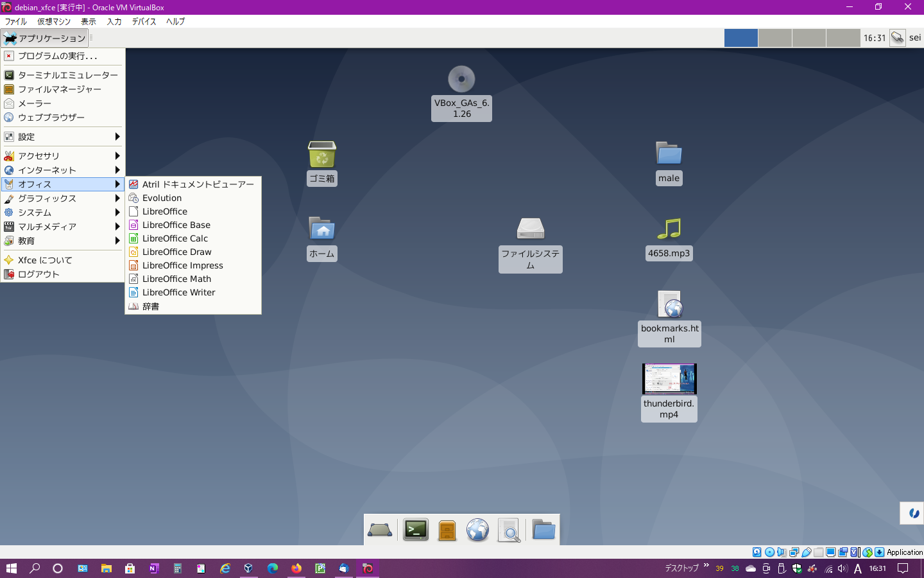Launch web browser globe in dock
This screenshot has height=578, width=924.
click(x=477, y=530)
